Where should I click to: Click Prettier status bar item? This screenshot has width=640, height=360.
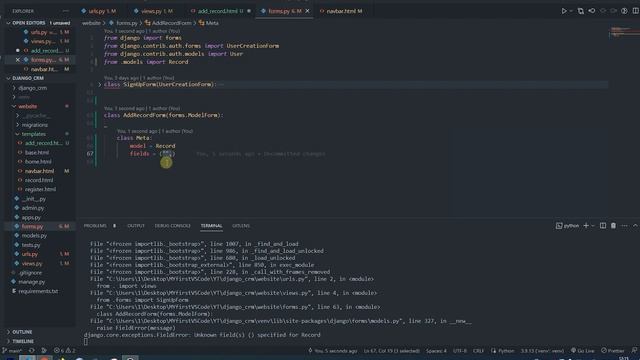tap(612, 351)
